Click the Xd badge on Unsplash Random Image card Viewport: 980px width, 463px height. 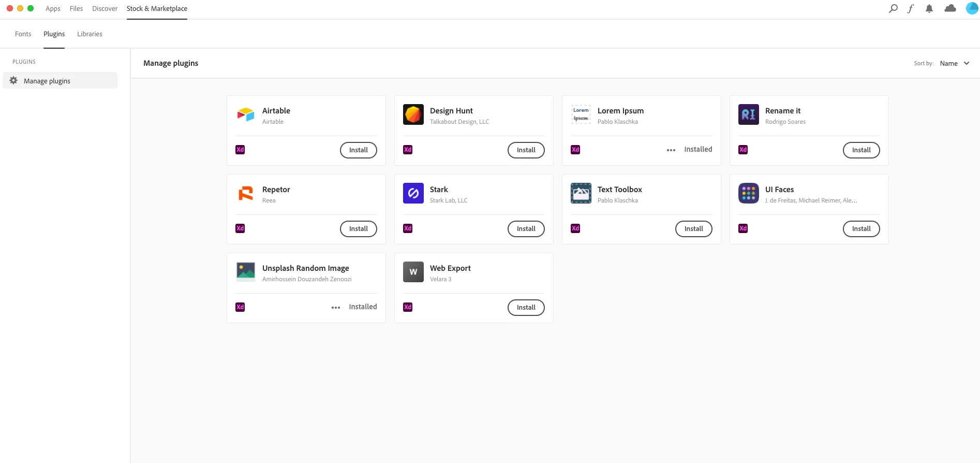click(240, 307)
